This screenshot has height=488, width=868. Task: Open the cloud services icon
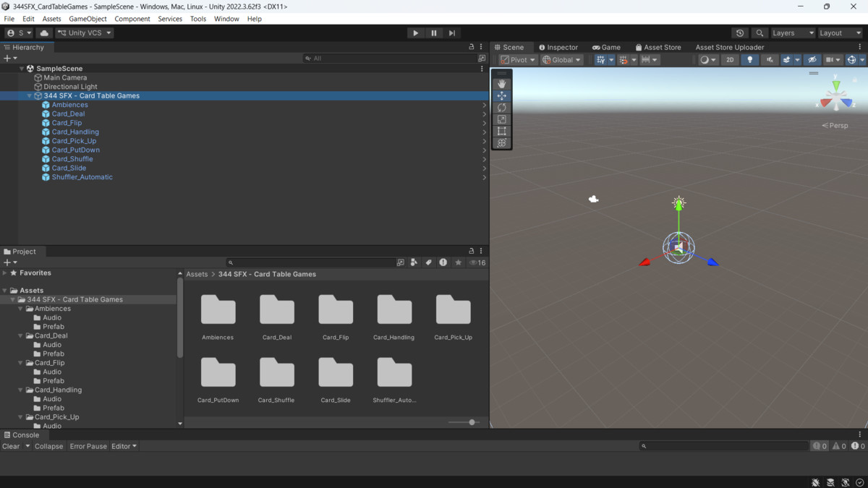44,33
